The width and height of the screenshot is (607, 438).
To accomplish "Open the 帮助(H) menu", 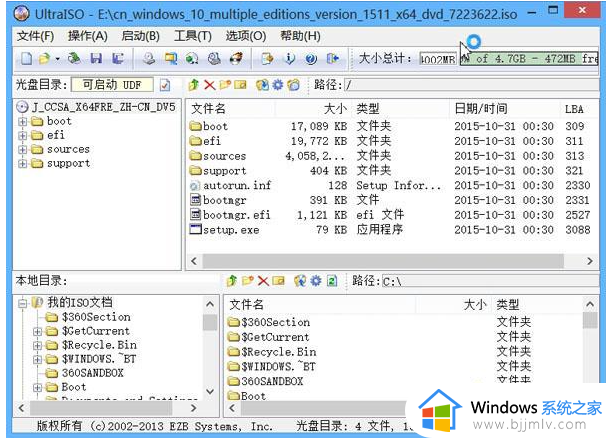I will [x=300, y=36].
